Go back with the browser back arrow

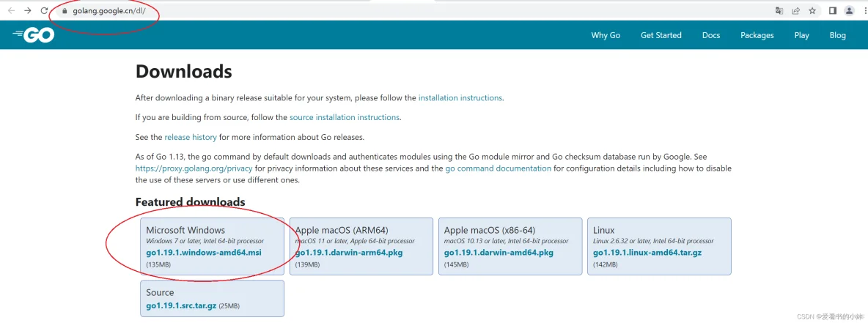11,10
